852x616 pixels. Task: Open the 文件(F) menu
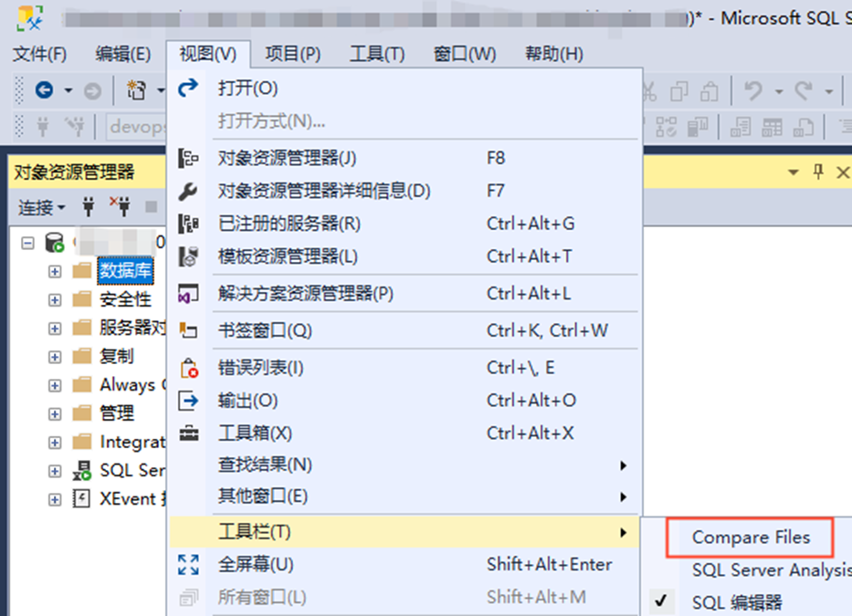click(39, 55)
